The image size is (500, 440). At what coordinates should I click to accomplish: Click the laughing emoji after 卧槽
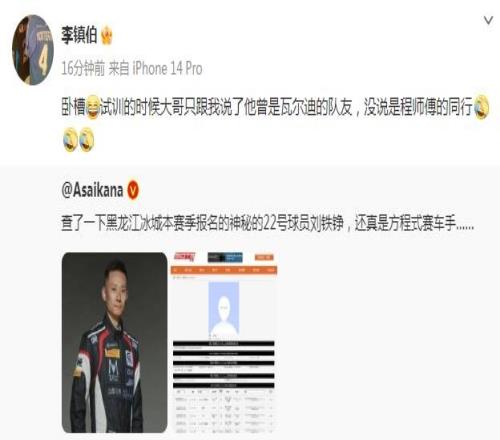(x=93, y=107)
